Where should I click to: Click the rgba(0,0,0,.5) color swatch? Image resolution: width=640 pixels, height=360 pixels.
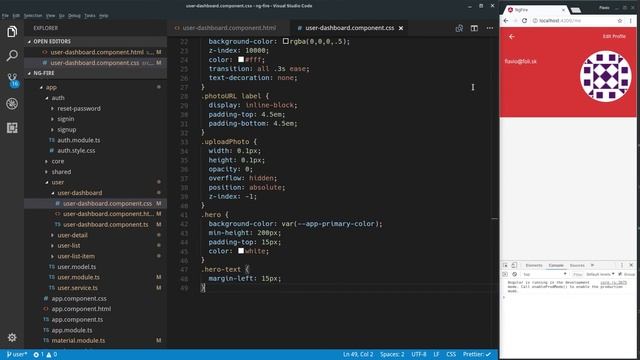click(286, 41)
